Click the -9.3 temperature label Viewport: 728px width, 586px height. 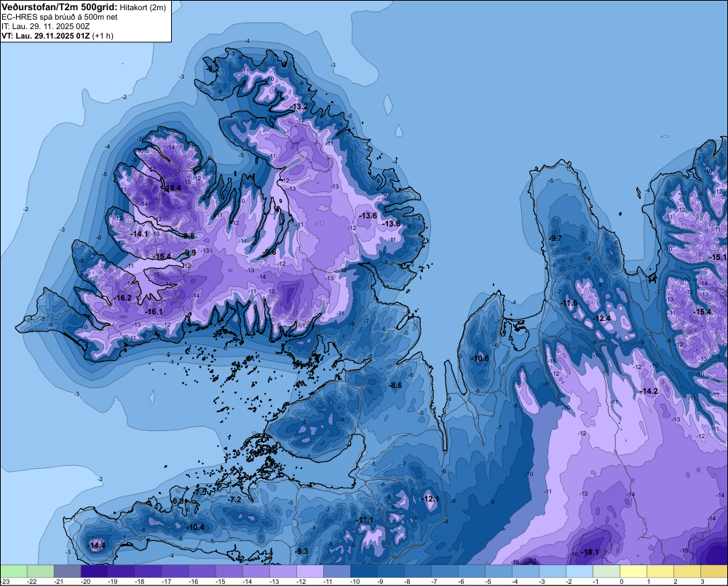[x=301, y=551]
